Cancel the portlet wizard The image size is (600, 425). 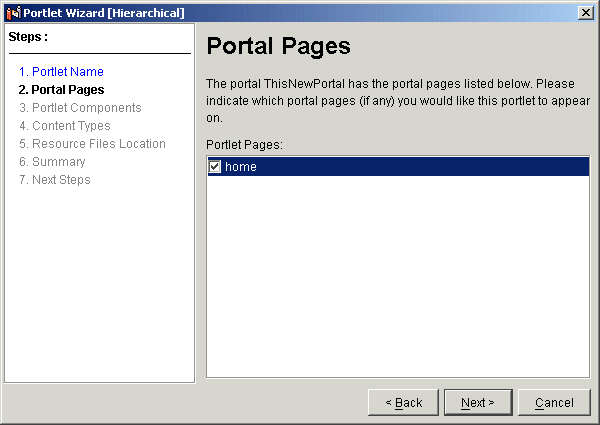click(554, 402)
